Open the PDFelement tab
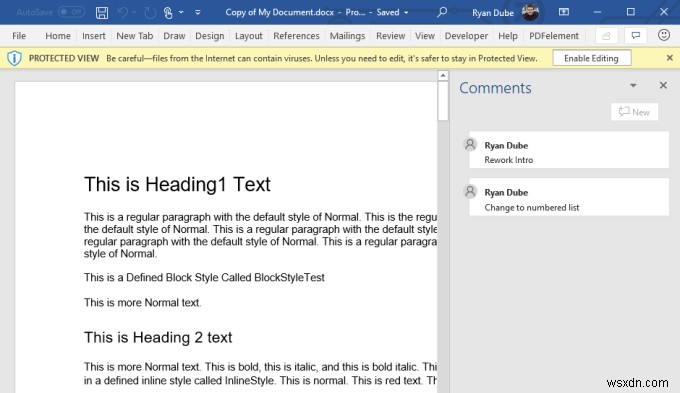 554,36
